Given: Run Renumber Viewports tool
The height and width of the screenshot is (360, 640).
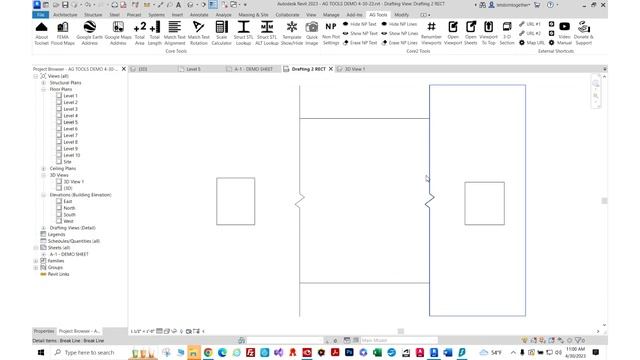Looking at the screenshot, I should tap(431, 33).
